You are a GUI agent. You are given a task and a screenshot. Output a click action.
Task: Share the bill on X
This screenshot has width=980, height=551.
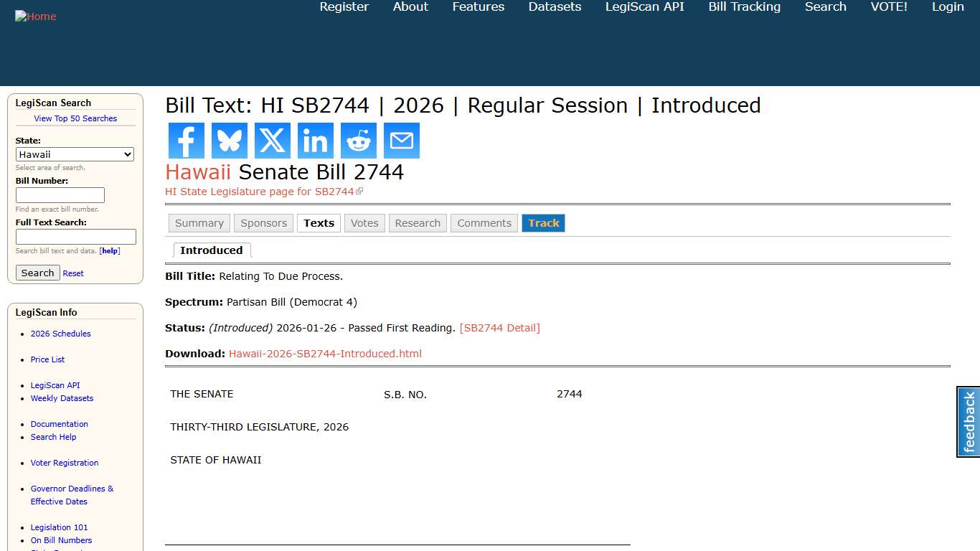coord(272,141)
